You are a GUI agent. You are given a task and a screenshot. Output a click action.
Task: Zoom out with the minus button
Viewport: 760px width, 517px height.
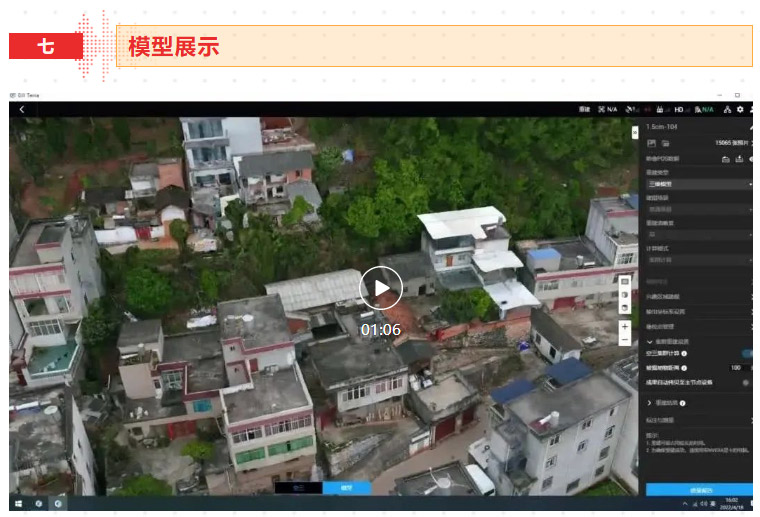click(625, 340)
